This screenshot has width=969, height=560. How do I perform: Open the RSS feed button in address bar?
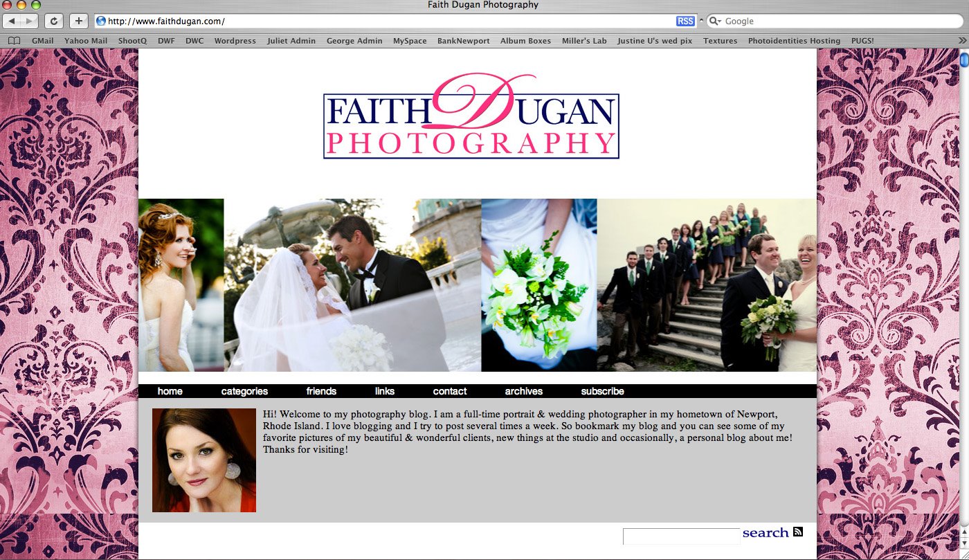[x=685, y=21]
